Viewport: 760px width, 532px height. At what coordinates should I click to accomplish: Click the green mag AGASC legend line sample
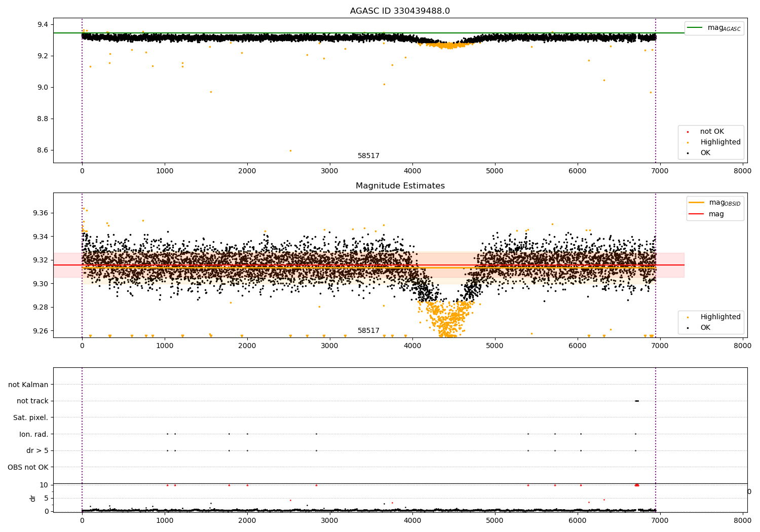point(696,28)
